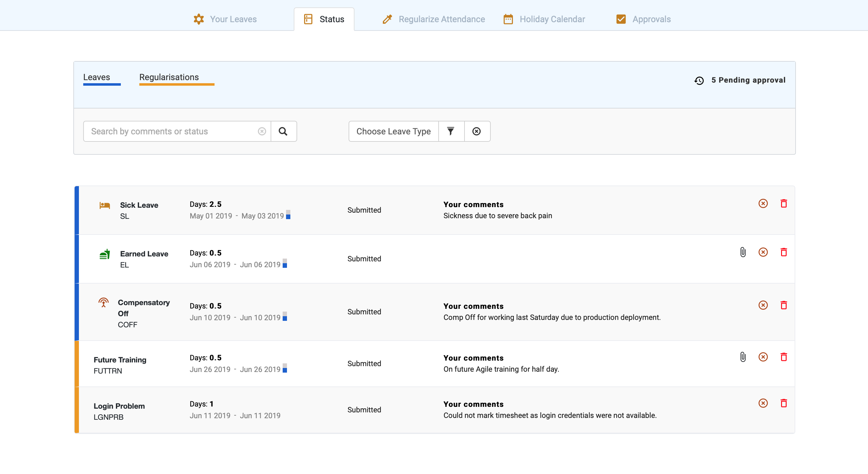Cancel the Sick Leave request
This screenshot has width=868, height=474.
coord(763,203)
